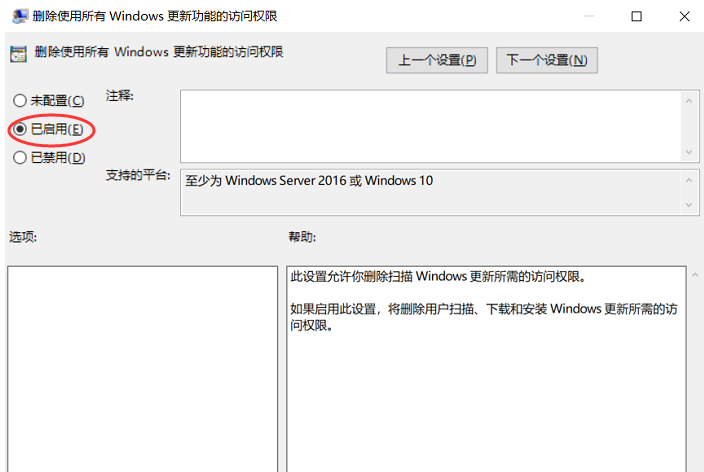704x472 pixels.
Task: Click the policy editor icon in title bar
Action: click(x=17, y=16)
